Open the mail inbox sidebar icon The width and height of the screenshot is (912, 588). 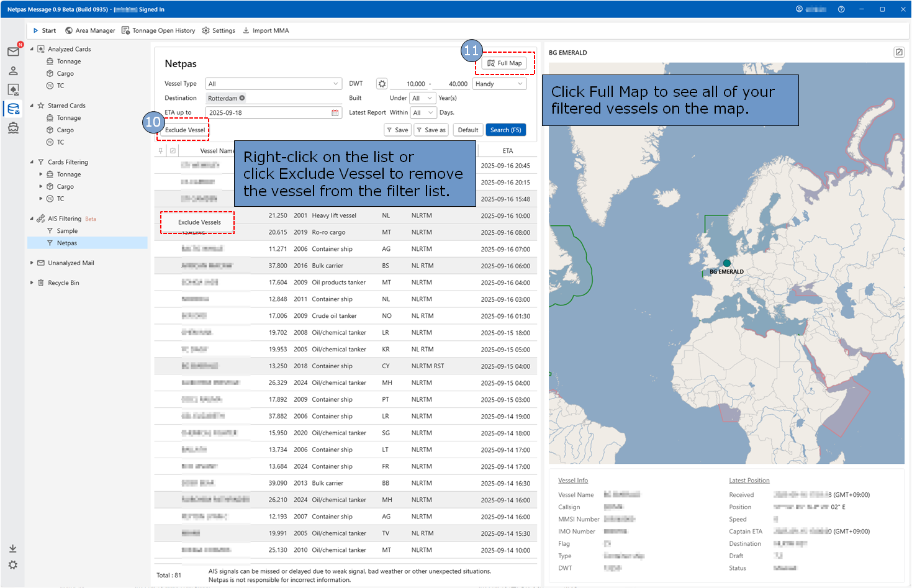13,52
